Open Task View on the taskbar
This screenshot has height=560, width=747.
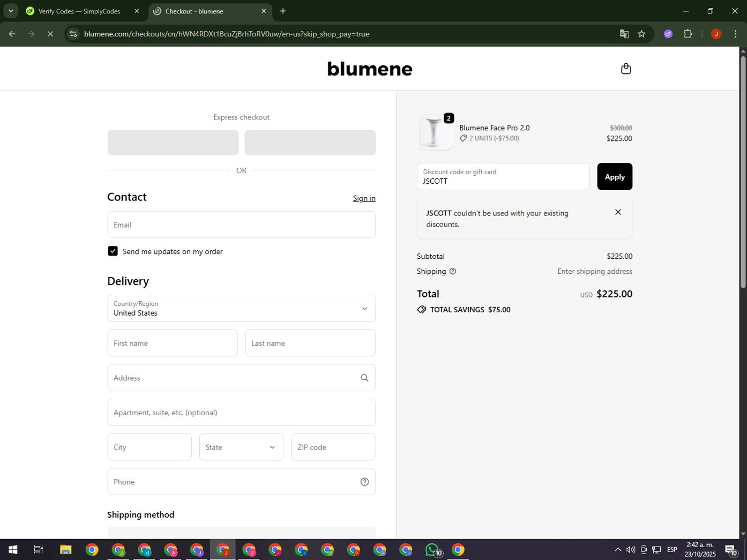[38, 550]
